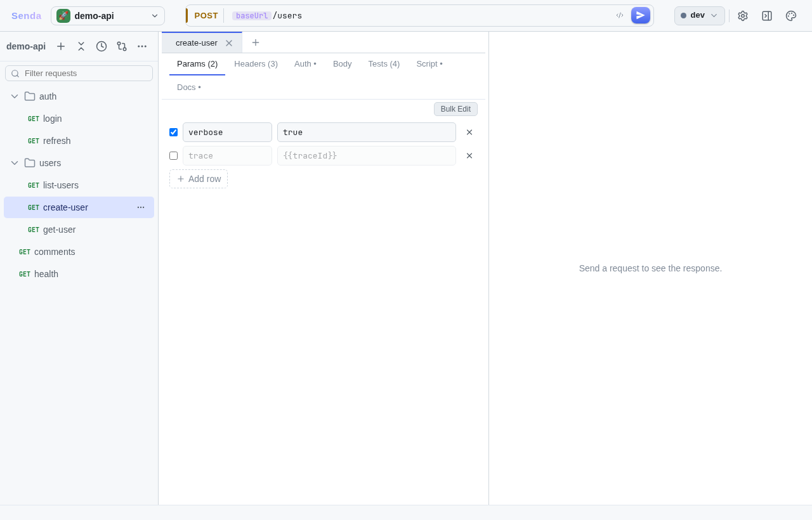Image resolution: width=812 pixels, height=520 pixels.
Task: Open the comments request
Action: (x=79, y=252)
